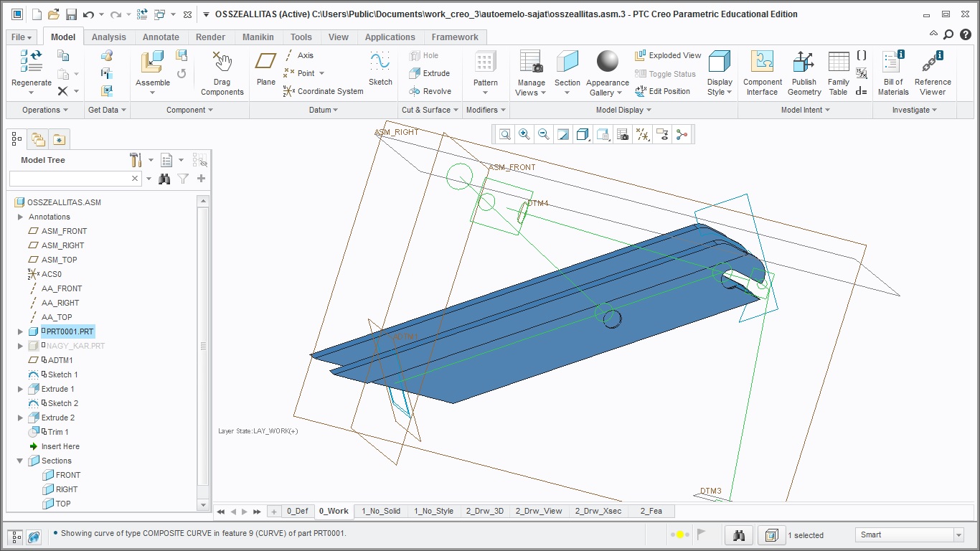Open the Favorites tab icon
Screen dimensions: 980x551
59,139
